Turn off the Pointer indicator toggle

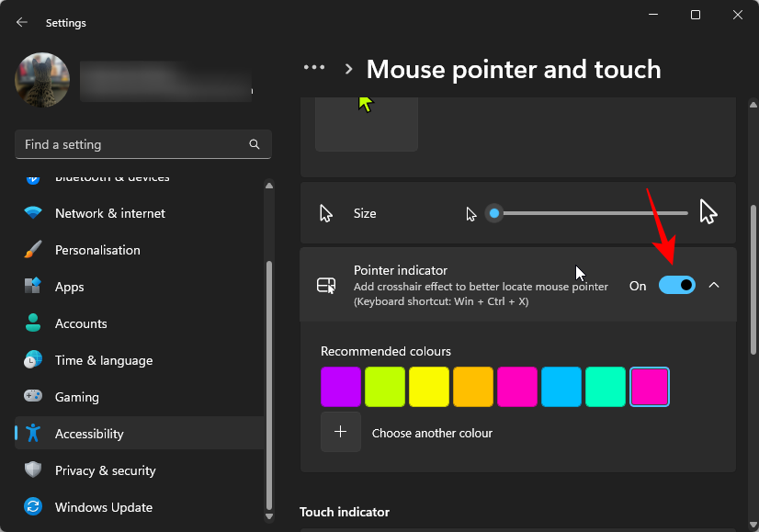coord(676,285)
